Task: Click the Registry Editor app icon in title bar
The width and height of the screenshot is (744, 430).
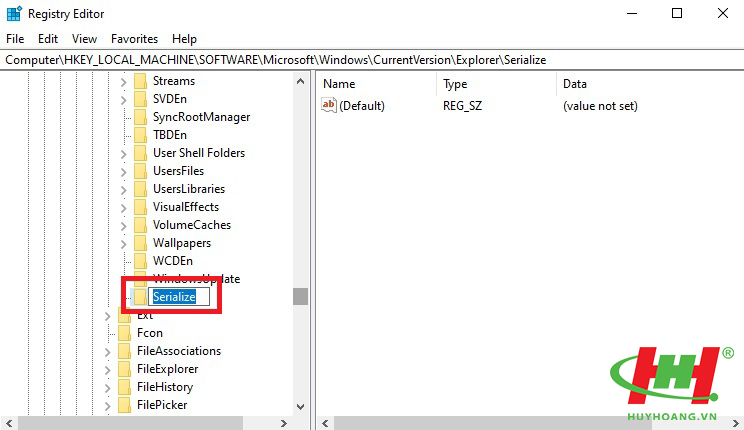Action: (14, 14)
